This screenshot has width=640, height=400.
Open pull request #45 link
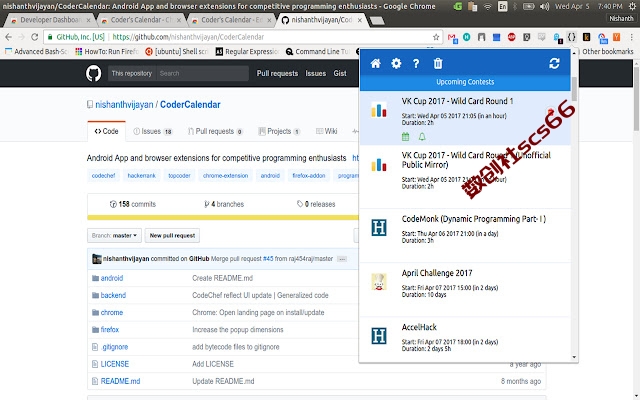pos(268,259)
